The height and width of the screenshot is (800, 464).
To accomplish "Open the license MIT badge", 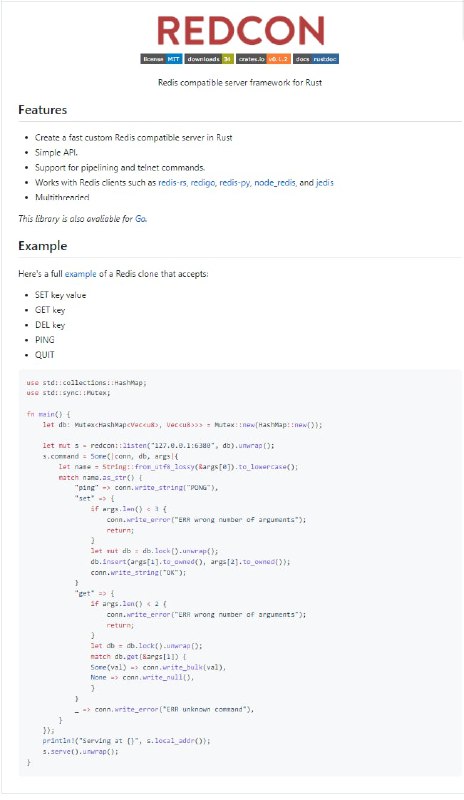I will [x=161, y=59].
